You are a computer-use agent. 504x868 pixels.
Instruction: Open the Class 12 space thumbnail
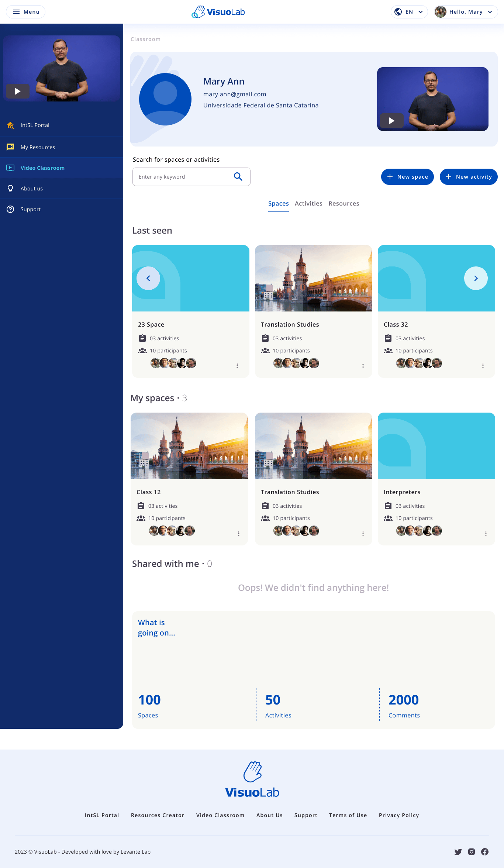click(189, 446)
